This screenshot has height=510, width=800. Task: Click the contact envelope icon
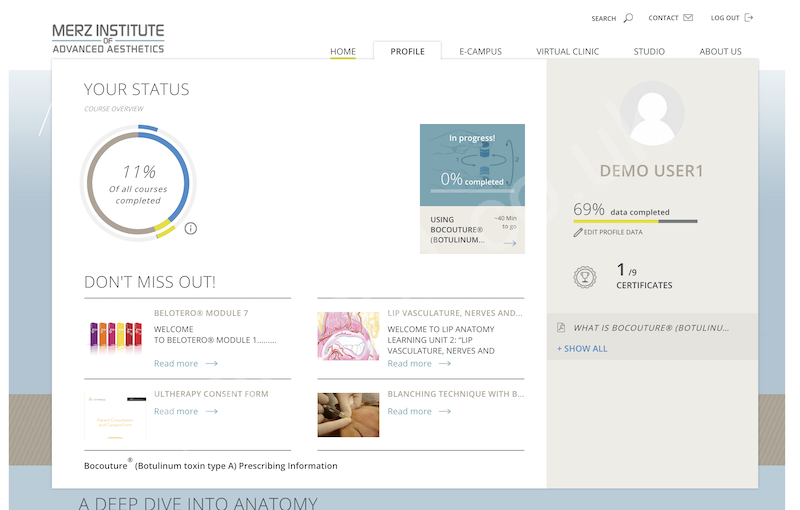click(x=688, y=18)
